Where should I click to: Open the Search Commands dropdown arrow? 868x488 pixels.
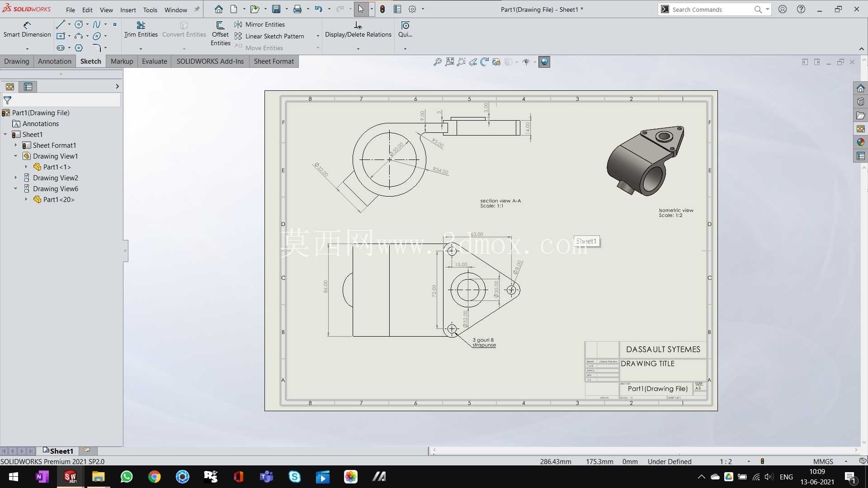pos(767,9)
